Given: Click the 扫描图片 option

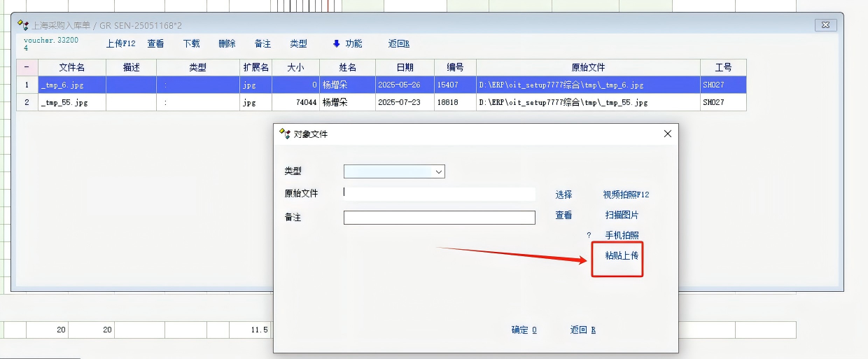Looking at the screenshot, I should [622, 215].
